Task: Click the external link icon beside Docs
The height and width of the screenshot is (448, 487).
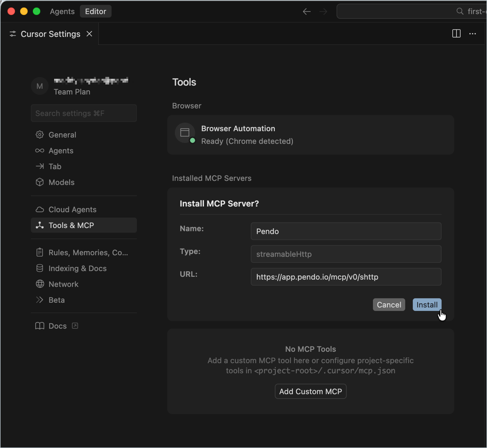Action: [x=75, y=326]
